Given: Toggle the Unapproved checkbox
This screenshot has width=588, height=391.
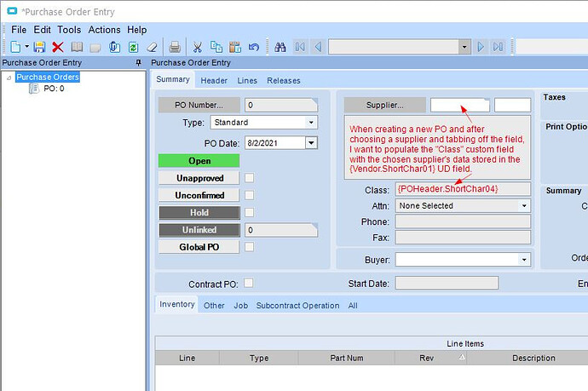Looking at the screenshot, I should [249, 178].
